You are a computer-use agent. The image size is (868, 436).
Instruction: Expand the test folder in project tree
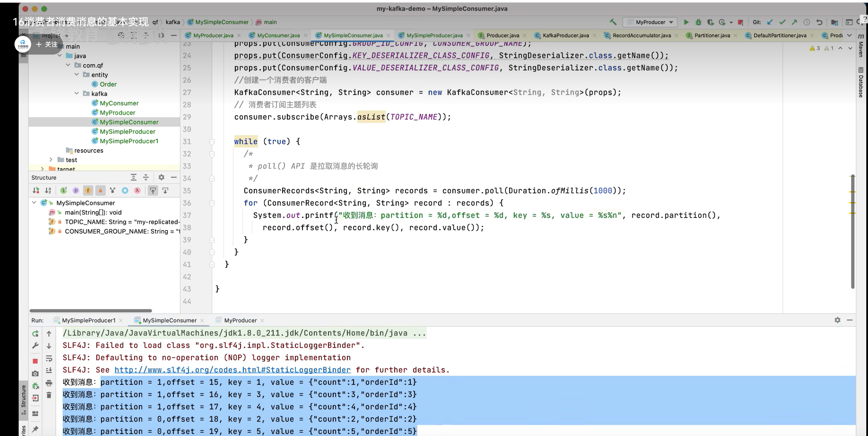point(51,160)
